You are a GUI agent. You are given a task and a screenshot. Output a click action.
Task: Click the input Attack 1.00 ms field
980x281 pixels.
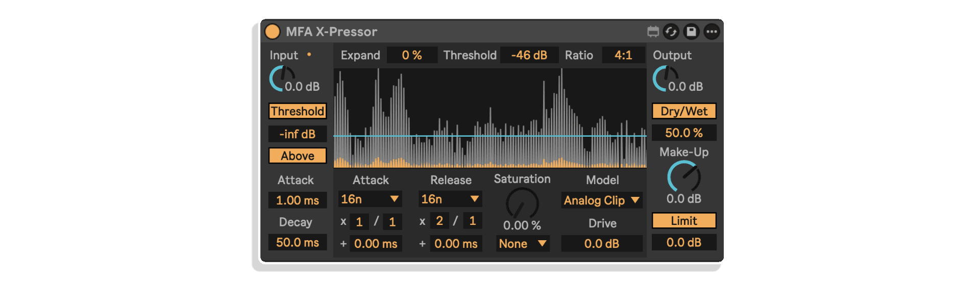[298, 200]
